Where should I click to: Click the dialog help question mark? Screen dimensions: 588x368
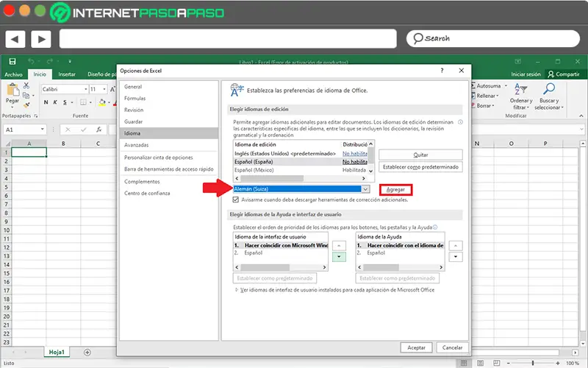(442, 71)
